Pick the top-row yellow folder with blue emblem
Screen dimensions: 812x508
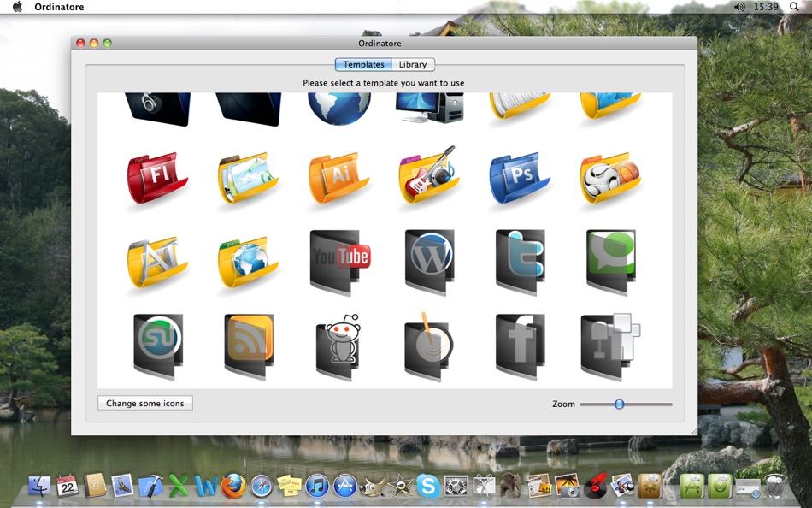coord(610,106)
